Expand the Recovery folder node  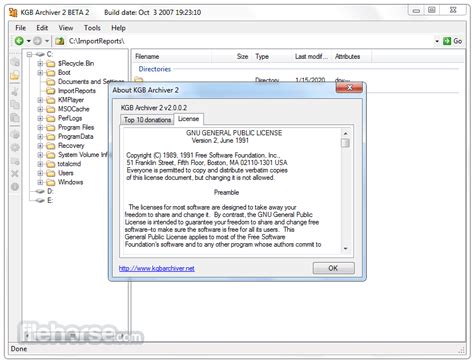(x=40, y=146)
